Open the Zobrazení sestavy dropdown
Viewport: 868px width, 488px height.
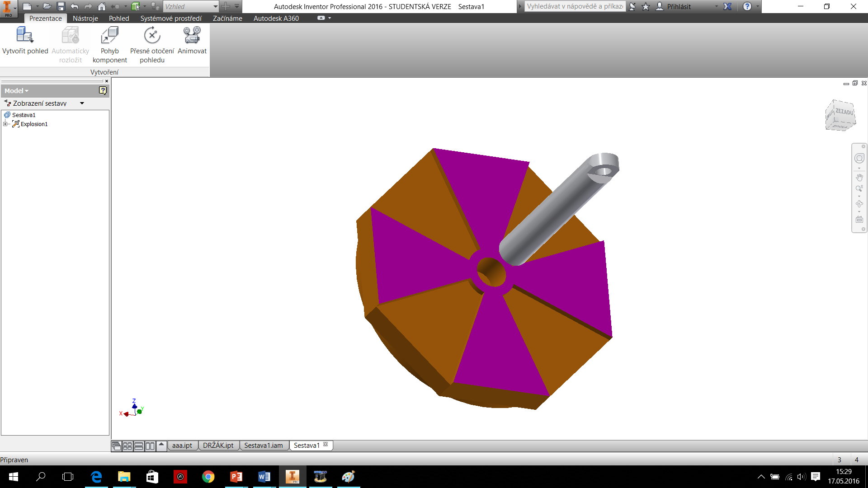[x=82, y=103]
